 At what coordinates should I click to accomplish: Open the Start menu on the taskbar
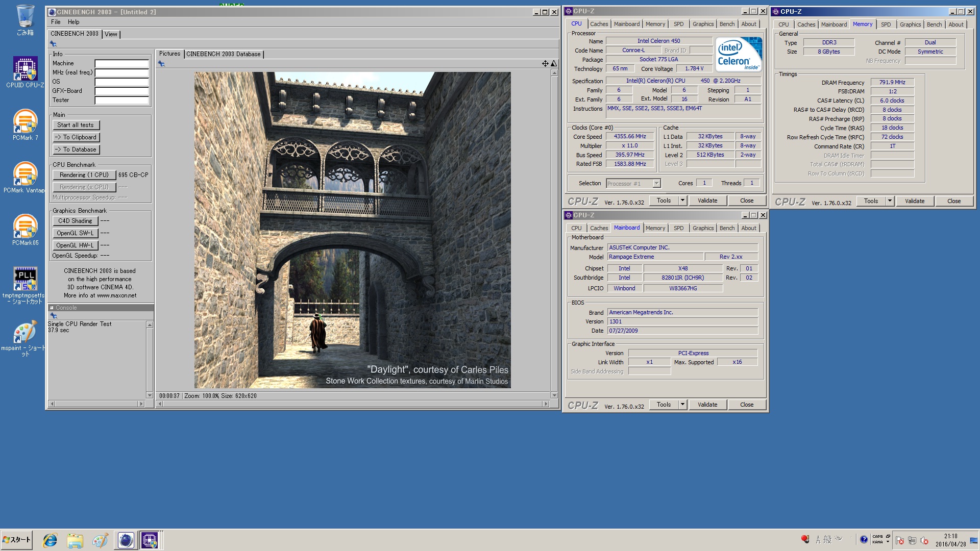[17, 540]
